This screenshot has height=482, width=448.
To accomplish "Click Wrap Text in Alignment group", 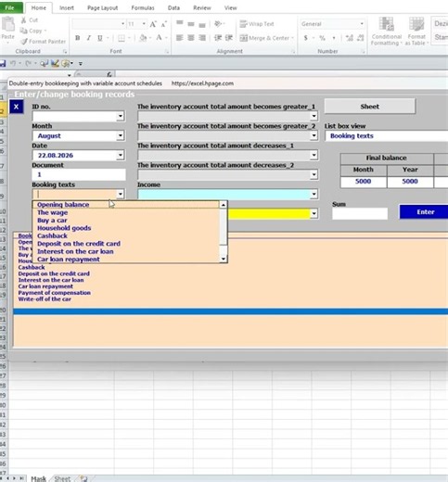I will pyautogui.click(x=257, y=24).
